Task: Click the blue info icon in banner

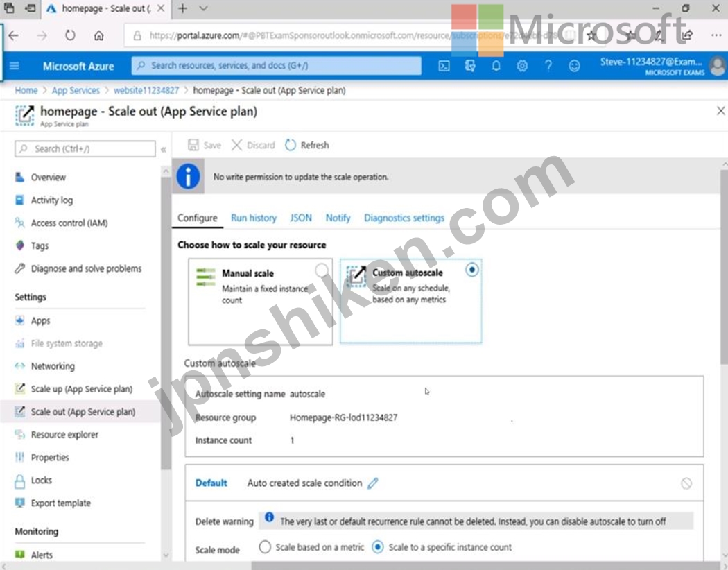Action: point(188,177)
